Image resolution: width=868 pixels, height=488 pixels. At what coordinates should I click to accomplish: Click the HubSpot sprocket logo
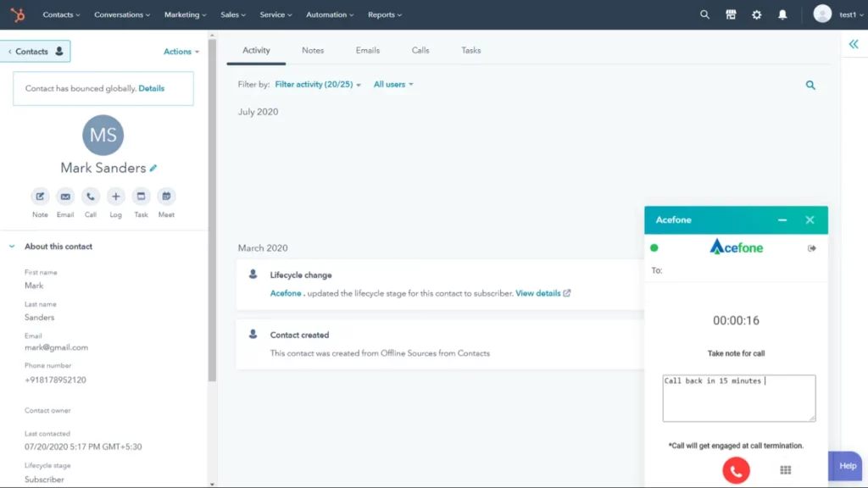[x=18, y=15]
